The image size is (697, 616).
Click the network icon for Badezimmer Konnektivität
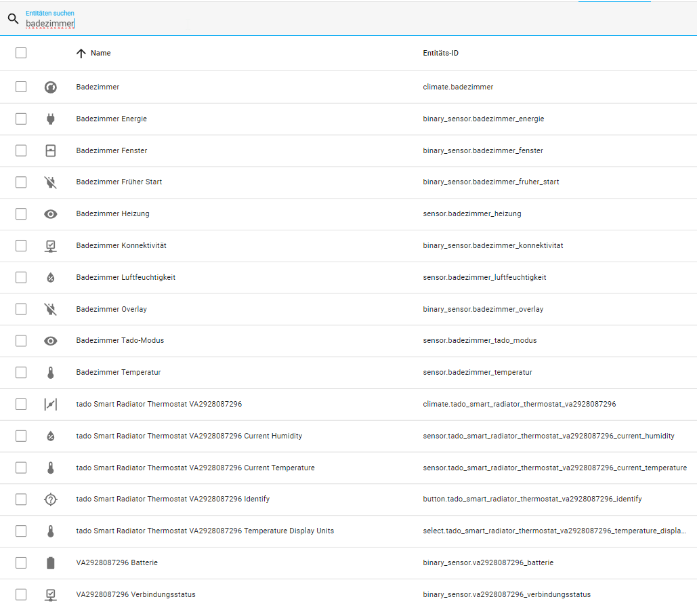pyautogui.click(x=51, y=246)
